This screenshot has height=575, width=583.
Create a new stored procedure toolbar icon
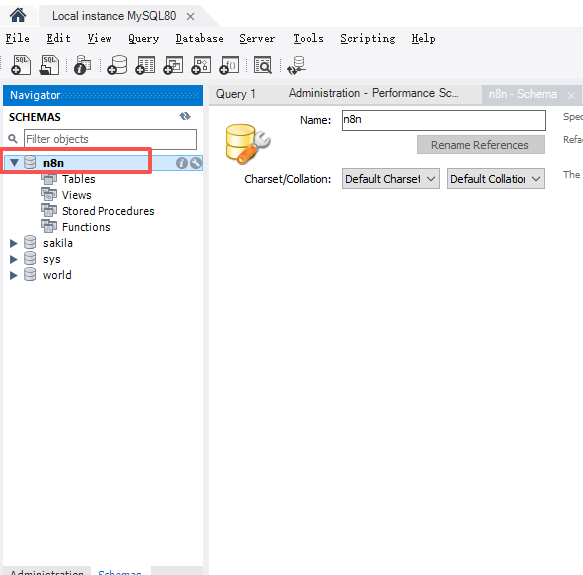(201, 65)
